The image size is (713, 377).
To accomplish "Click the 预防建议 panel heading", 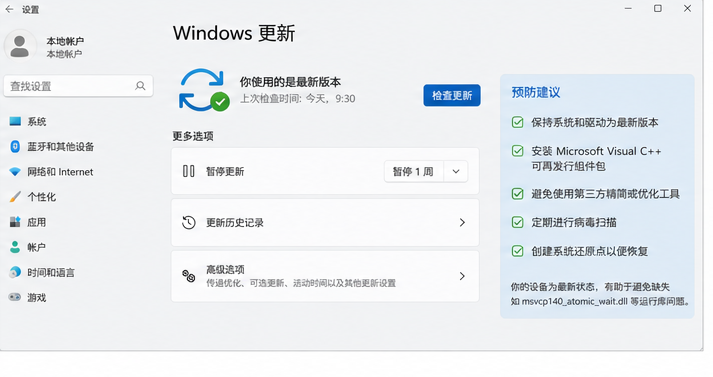I will (x=536, y=92).
